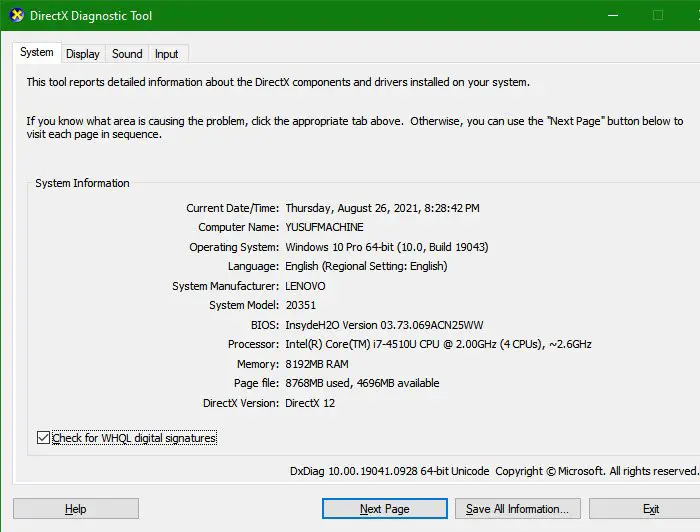This screenshot has width=700, height=532.
Task: Click computer name YUSUFMACHINE
Action: [x=325, y=227]
